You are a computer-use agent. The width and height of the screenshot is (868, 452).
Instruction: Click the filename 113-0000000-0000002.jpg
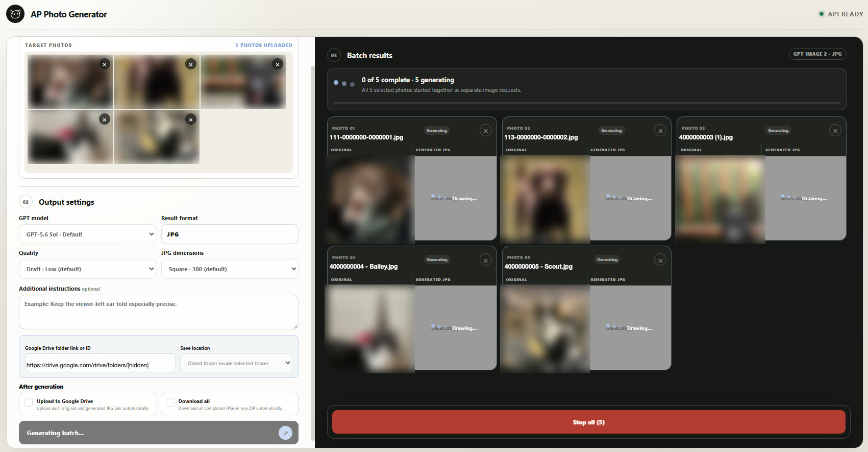541,137
